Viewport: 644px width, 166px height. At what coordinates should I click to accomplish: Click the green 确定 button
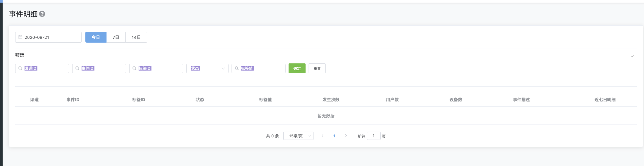point(297,68)
